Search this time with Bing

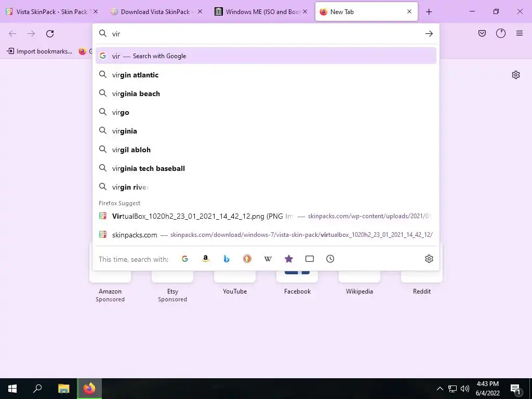(227, 259)
